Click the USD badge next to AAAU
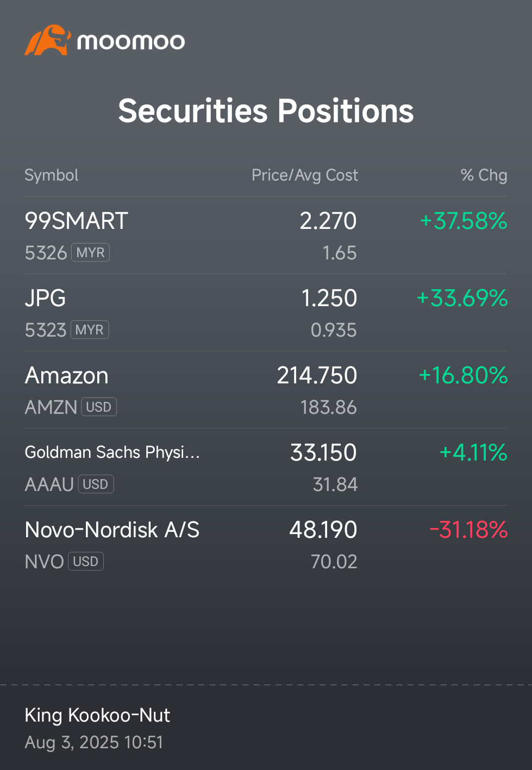This screenshot has height=770, width=532. click(96, 484)
